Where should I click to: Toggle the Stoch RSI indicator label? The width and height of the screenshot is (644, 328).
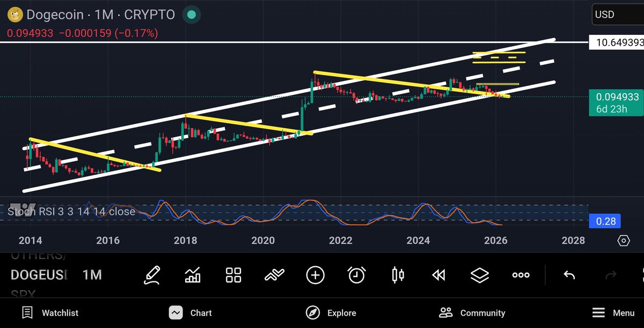[71, 212]
